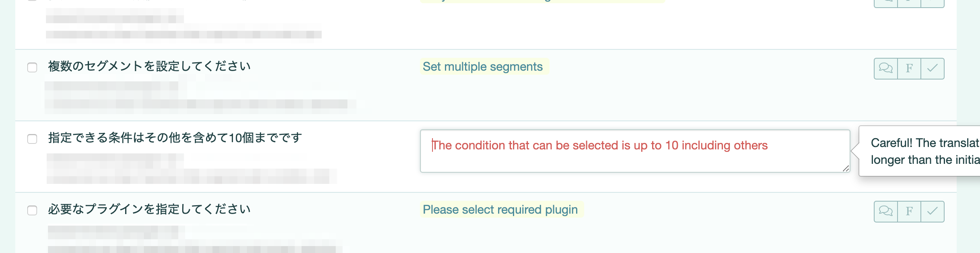The image size is (980, 253).
Task: Validate the "Set multiple segments" translation
Action: click(x=933, y=68)
